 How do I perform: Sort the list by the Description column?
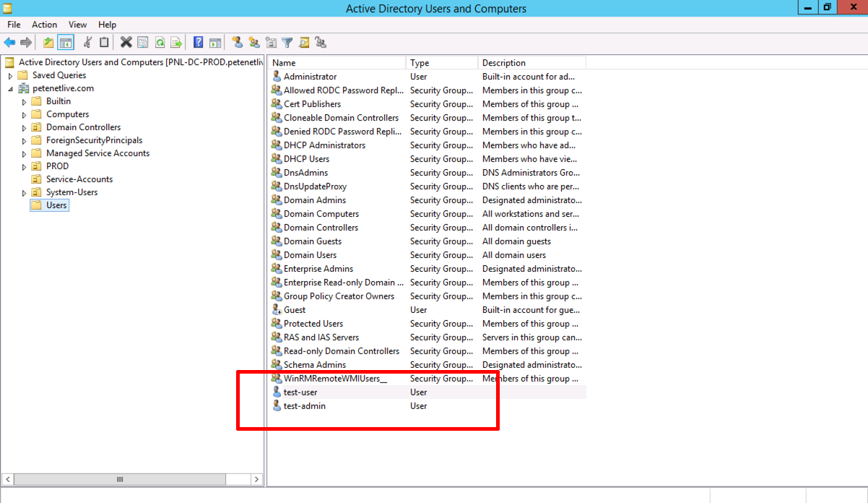pos(531,63)
